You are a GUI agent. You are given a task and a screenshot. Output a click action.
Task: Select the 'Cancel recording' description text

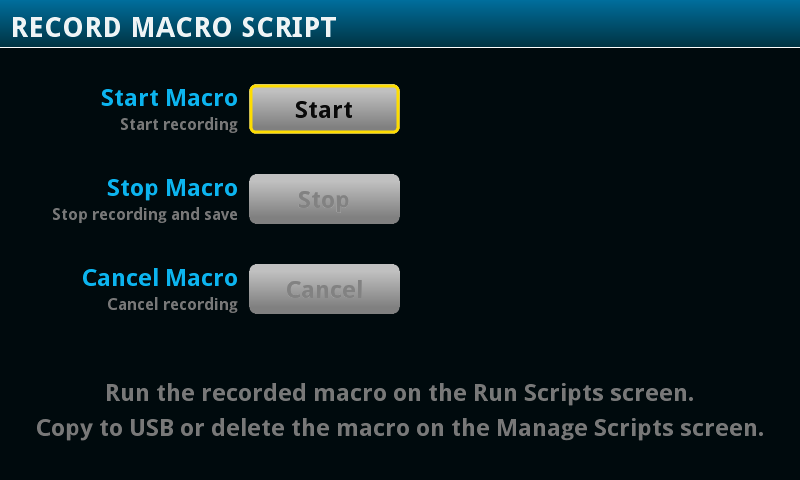(x=173, y=304)
